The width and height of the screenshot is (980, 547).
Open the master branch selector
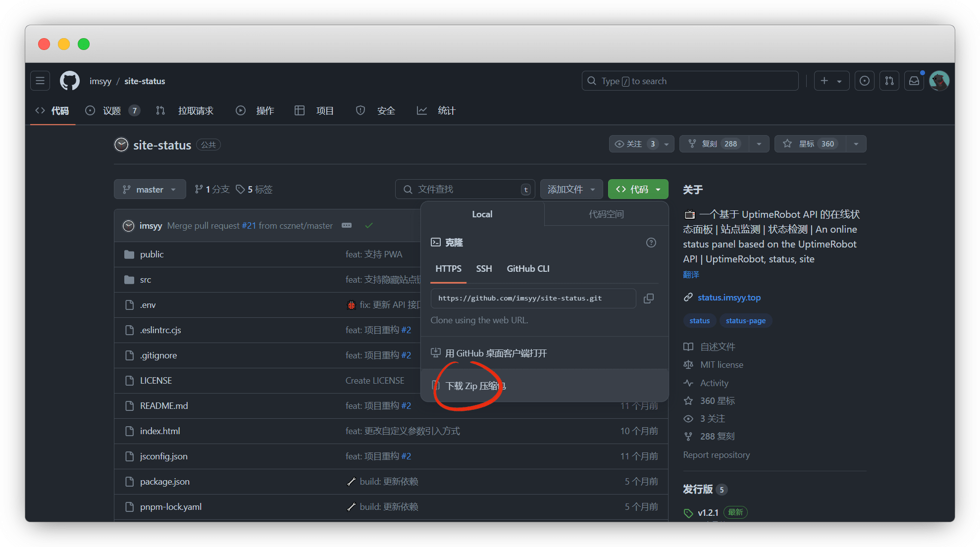[x=150, y=190]
